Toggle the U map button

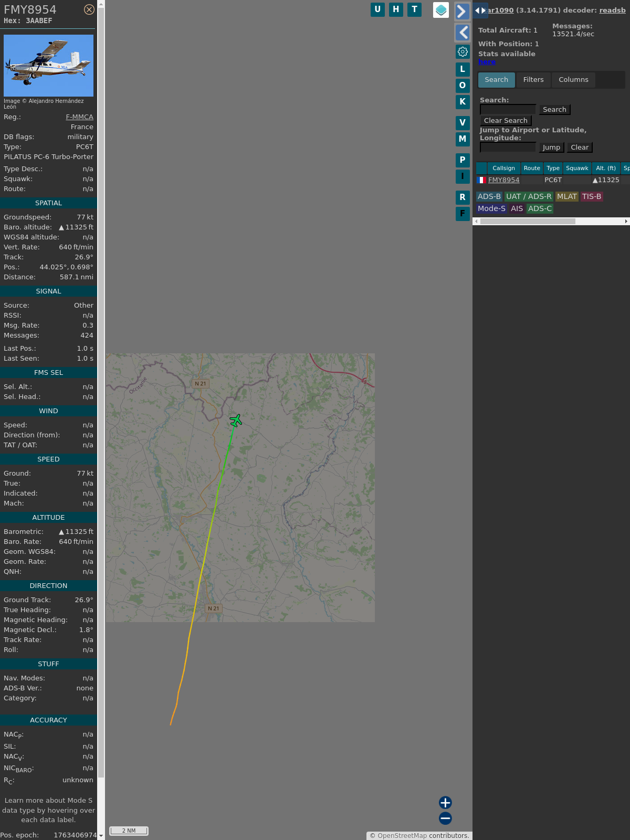click(377, 9)
